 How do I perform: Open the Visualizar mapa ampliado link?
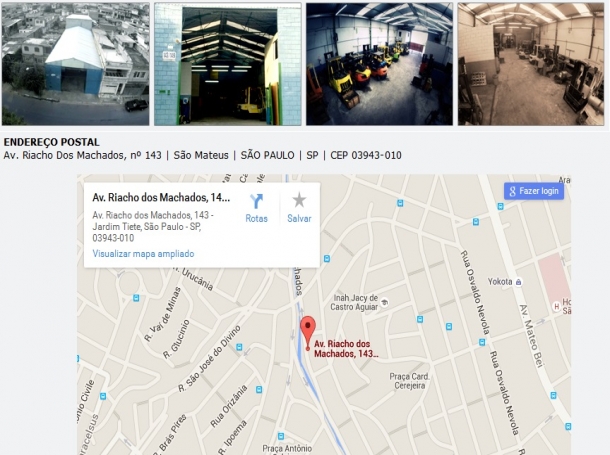pyautogui.click(x=143, y=254)
